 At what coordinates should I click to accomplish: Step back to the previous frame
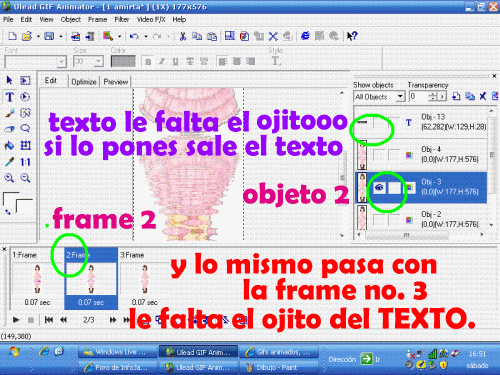[63, 320]
